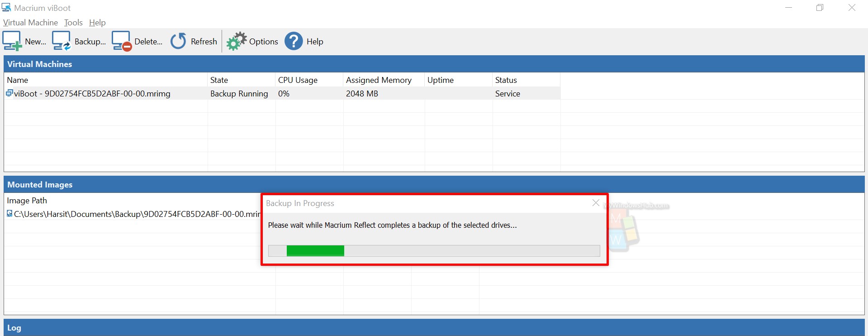Sort by the Status column header

526,80
